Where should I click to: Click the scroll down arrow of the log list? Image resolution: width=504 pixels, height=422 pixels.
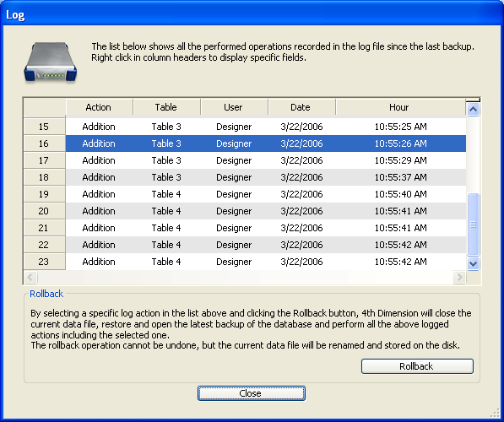[473, 264]
